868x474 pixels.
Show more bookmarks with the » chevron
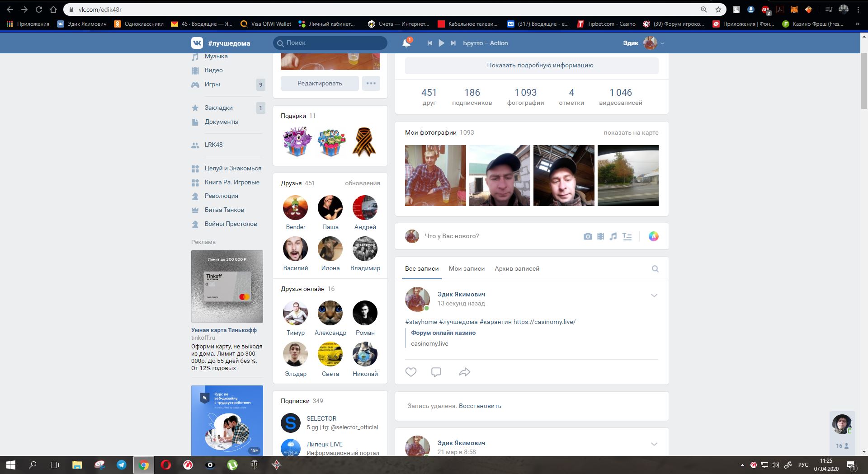858,24
